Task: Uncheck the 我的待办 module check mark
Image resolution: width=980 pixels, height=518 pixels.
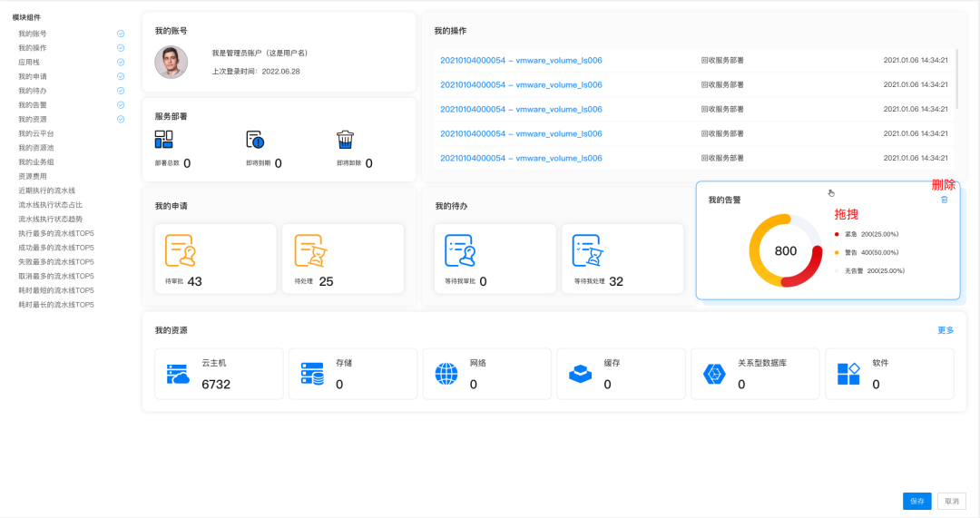Action: [121, 91]
